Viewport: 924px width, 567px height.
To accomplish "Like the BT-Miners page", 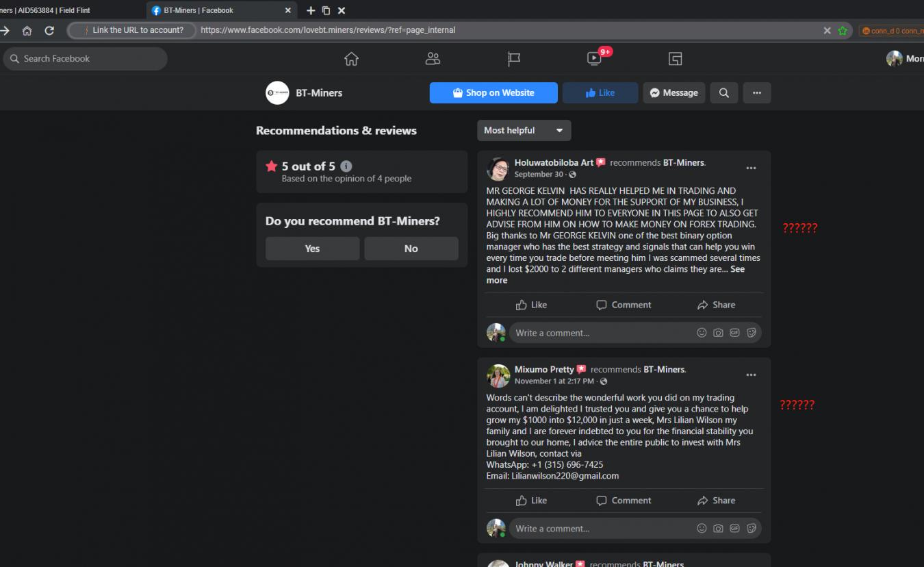I will coord(600,93).
